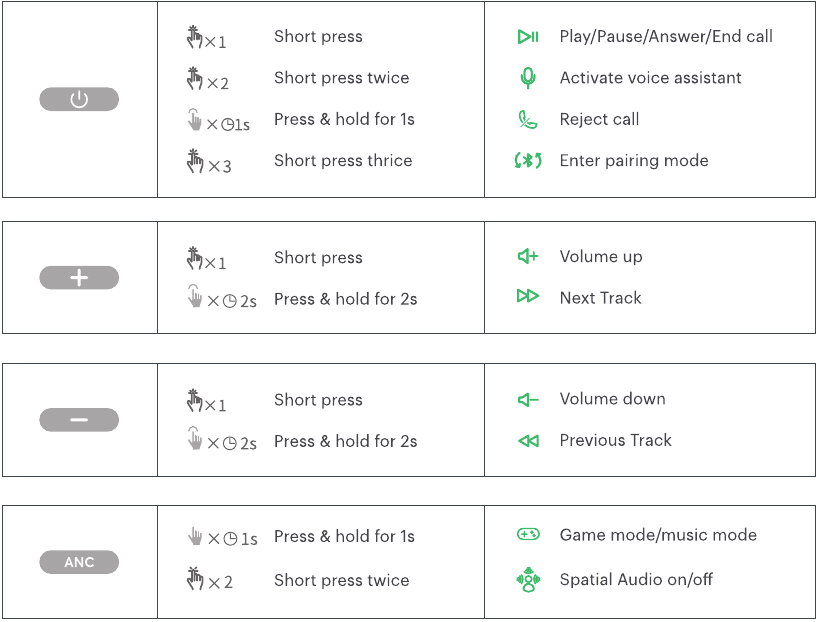This screenshot has height=622, width=818.
Task: Click the green previous track icon
Action: coord(528,441)
